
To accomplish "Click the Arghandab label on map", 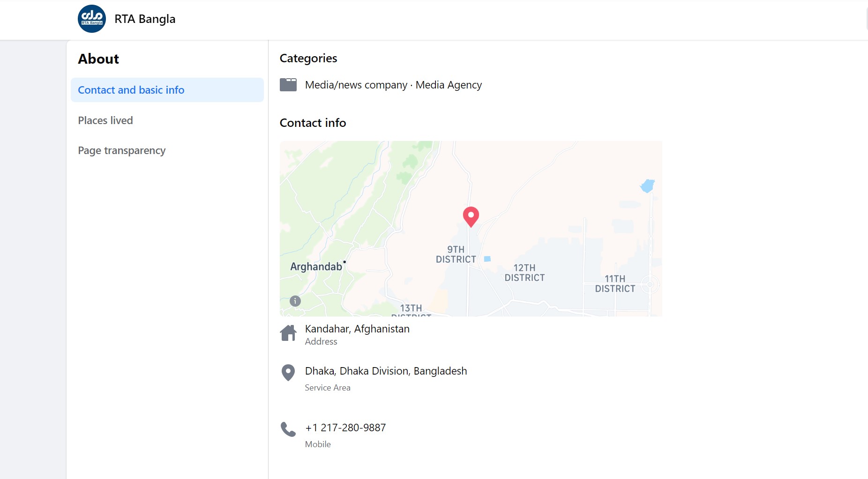I will (316, 266).
